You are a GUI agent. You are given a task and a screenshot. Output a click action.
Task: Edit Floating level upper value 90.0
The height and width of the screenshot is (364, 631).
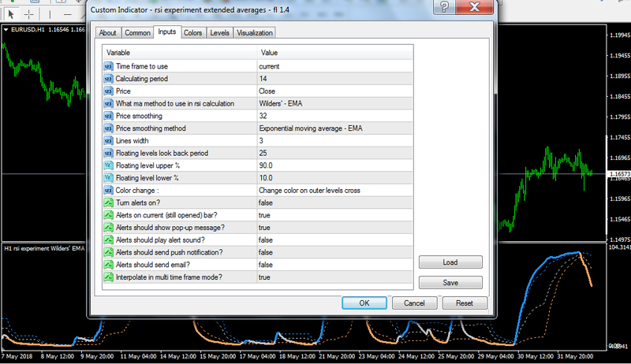tap(335, 165)
